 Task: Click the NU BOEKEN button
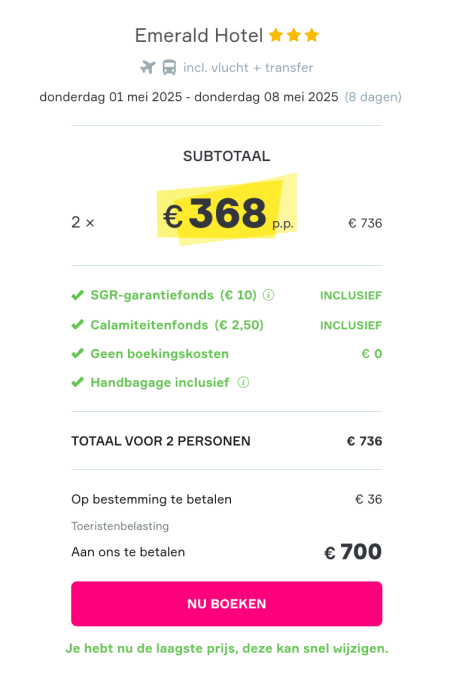pyautogui.click(x=227, y=604)
